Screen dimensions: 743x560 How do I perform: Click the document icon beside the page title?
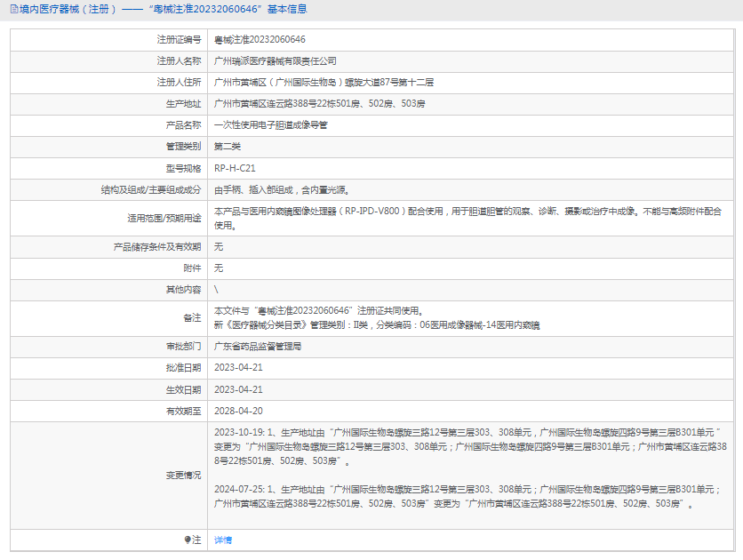click(x=13, y=9)
